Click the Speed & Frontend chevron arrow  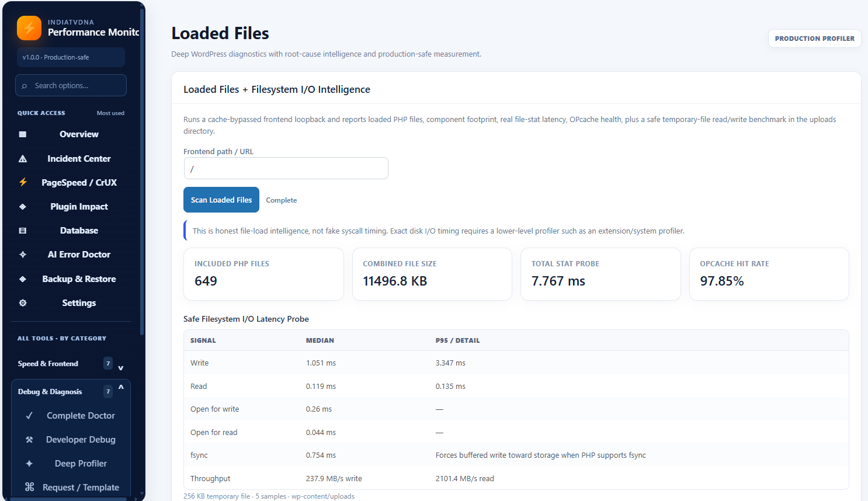point(121,368)
